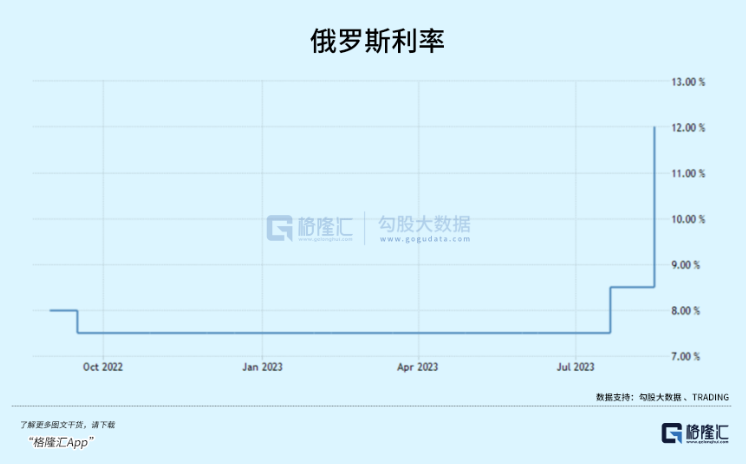Click the Apr 2023 x-axis label
The image size is (746, 464).
point(418,368)
